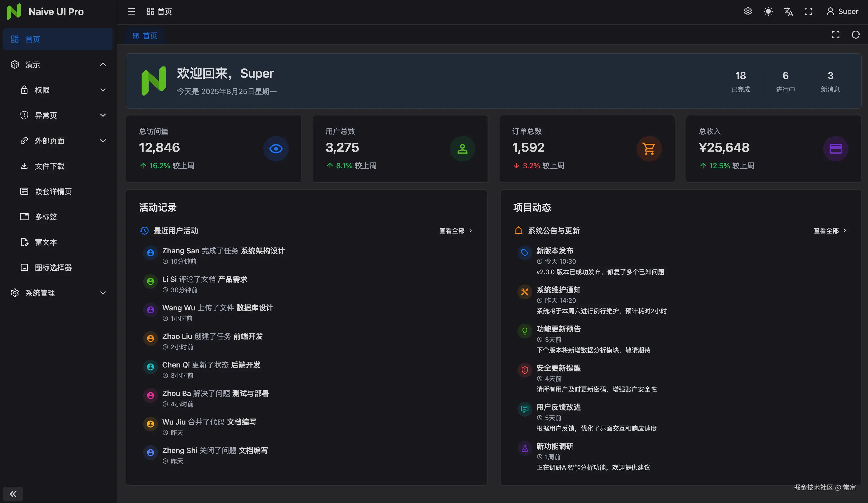Switch language using the translate icon
Screen dimensions: 868x503
[788, 11]
